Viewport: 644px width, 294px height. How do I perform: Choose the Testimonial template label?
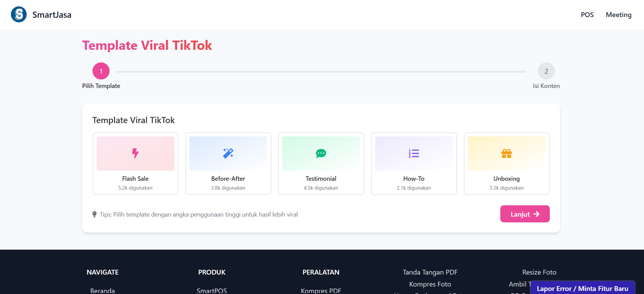click(321, 179)
